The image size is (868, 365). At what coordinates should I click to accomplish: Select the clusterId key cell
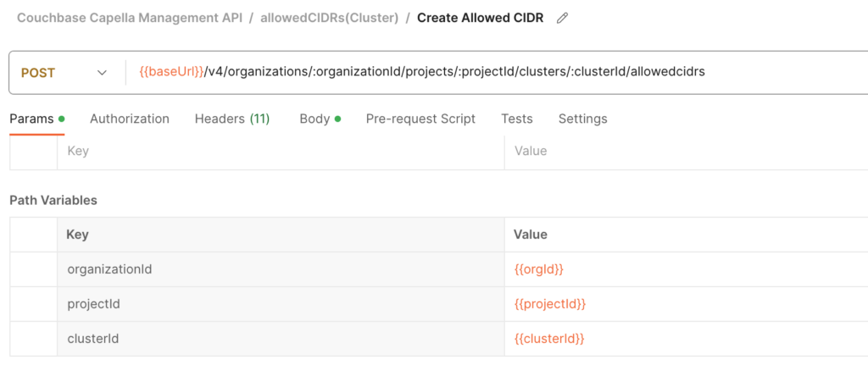(x=281, y=338)
